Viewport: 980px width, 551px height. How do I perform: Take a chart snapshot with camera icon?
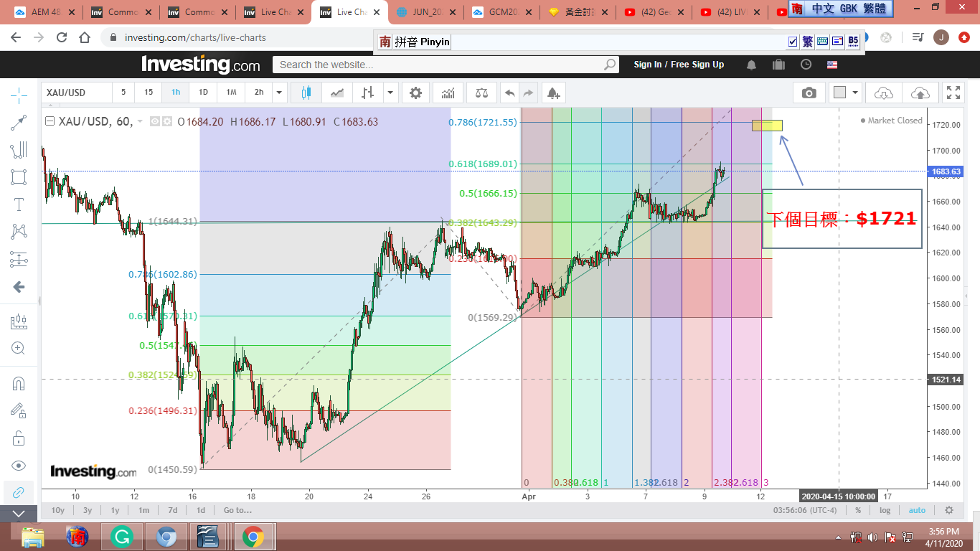809,93
